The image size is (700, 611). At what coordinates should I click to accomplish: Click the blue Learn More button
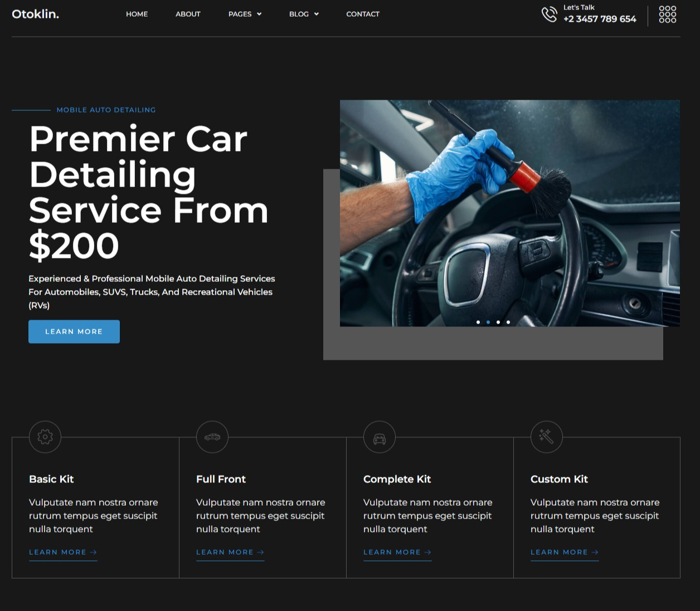(74, 331)
